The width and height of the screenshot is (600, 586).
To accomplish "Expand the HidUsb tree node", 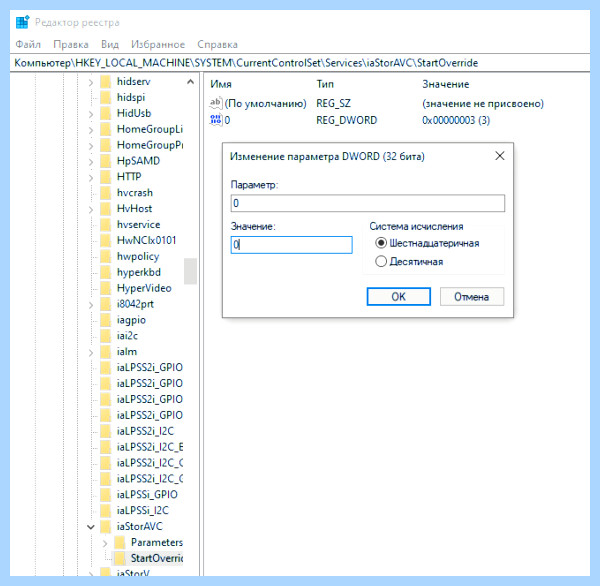I will tap(91, 114).
